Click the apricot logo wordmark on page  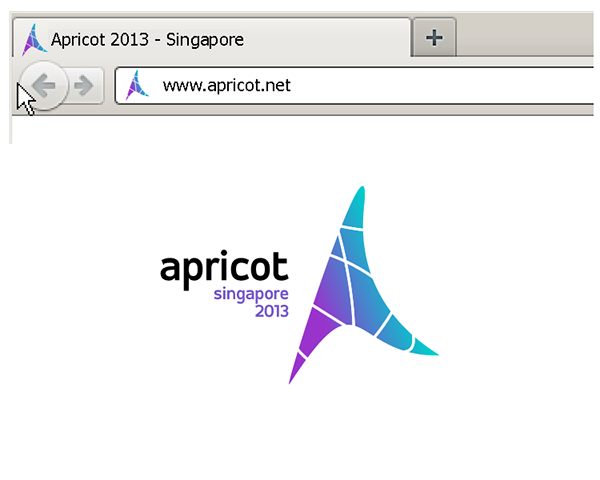[224, 269]
